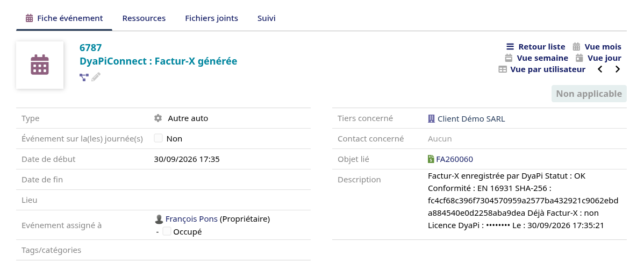This screenshot has height=269, width=644.
Task: Click the Vue semaine calendar icon
Action: click(509, 58)
